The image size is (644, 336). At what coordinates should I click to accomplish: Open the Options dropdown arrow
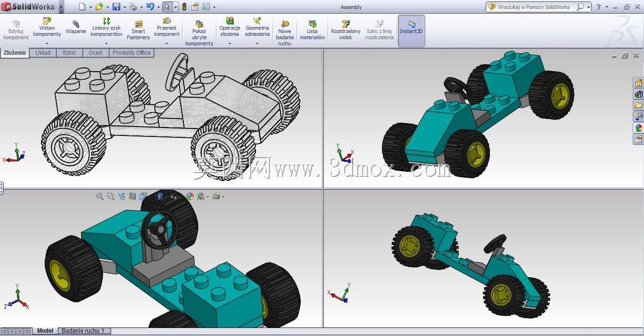coord(214,7)
